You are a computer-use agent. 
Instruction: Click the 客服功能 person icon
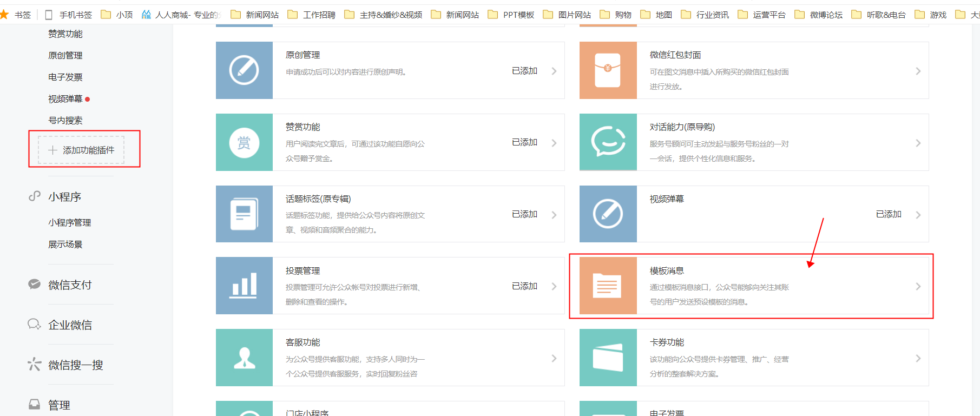pyautogui.click(x=244, y=358)
